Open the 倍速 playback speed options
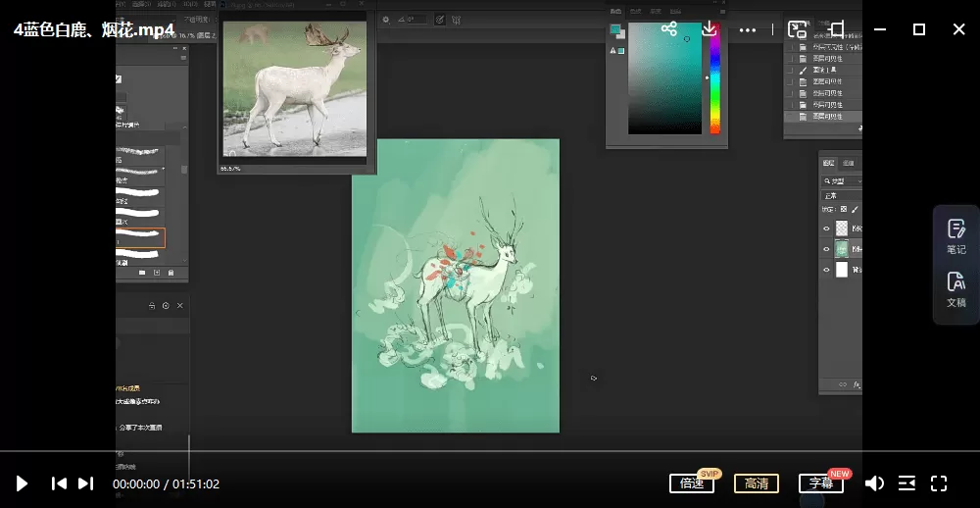The image size is (980, 508). (692, 483)
